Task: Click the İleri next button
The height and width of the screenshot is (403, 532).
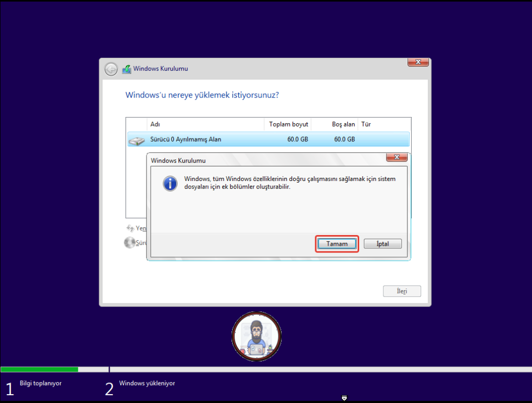Action: coord(402,291)
